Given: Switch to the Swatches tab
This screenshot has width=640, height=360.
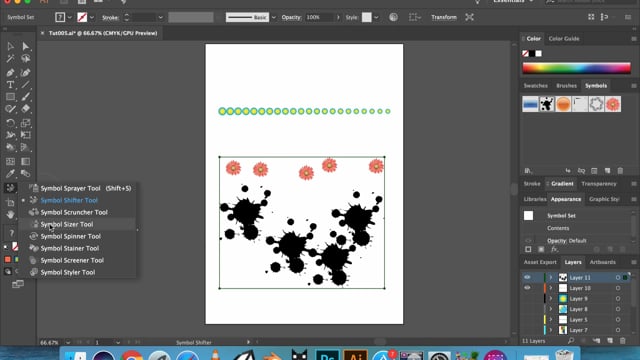Looking at the screenshot, I should [536, 86].
